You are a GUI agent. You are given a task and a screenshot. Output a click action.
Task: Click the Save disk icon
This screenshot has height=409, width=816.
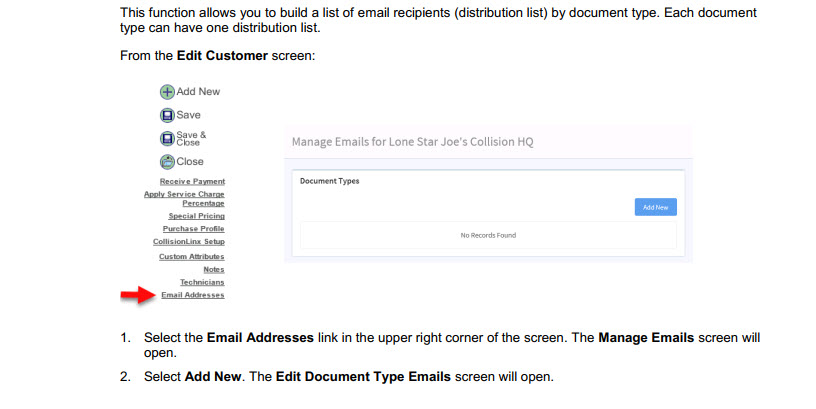click(167, 115)
